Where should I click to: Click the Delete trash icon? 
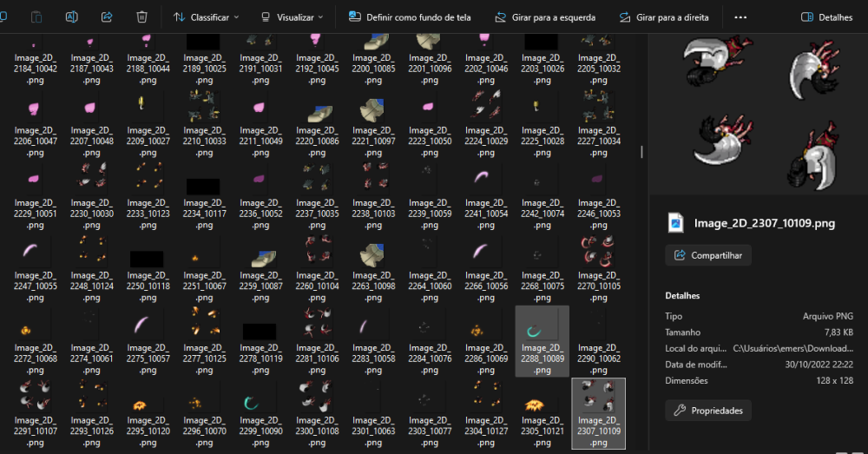pyautogui.click(x=141, y=16)
